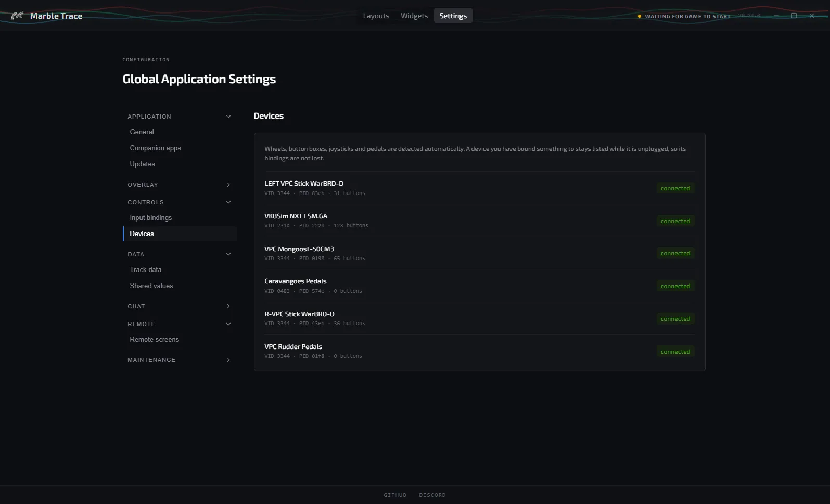The image size is (830, 504).
Task: Go to Companion apps settings
Action: [180, 148]
